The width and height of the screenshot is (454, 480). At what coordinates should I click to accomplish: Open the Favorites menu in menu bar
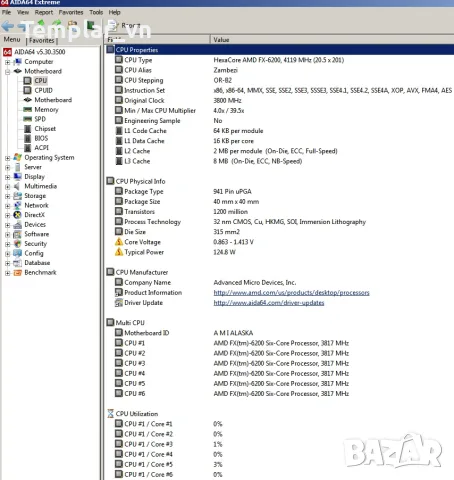[x=71, y=12]
